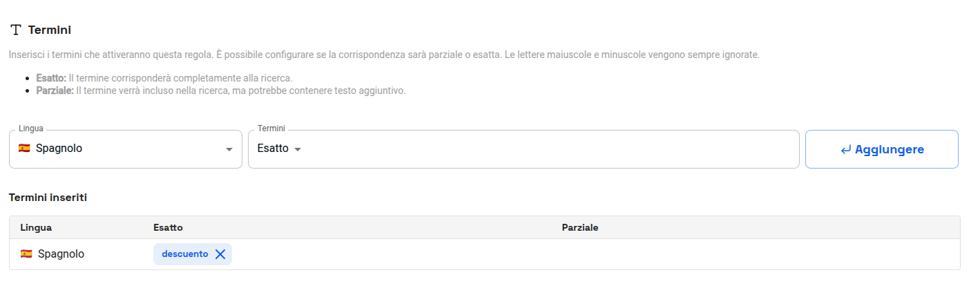This screenshot has height=286, width=980.
Task: Click the enter arrow icon on Aggiungere
Action: tap(845, 149)
